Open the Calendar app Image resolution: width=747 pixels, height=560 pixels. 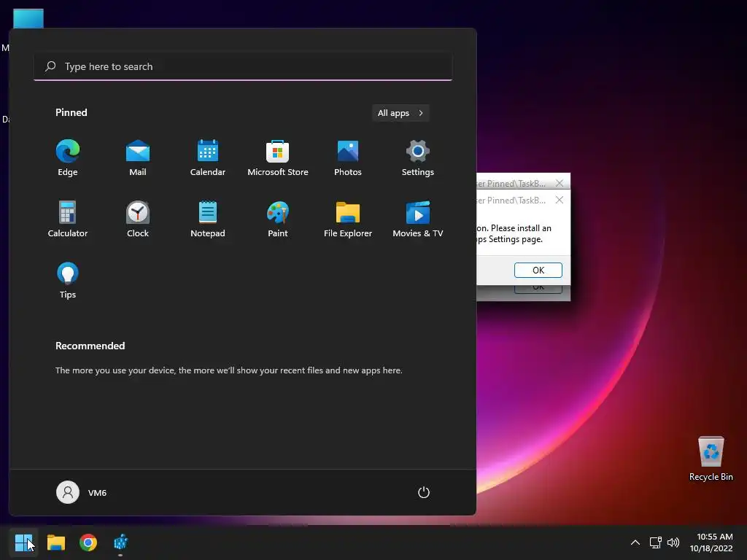tap(208, 157)
